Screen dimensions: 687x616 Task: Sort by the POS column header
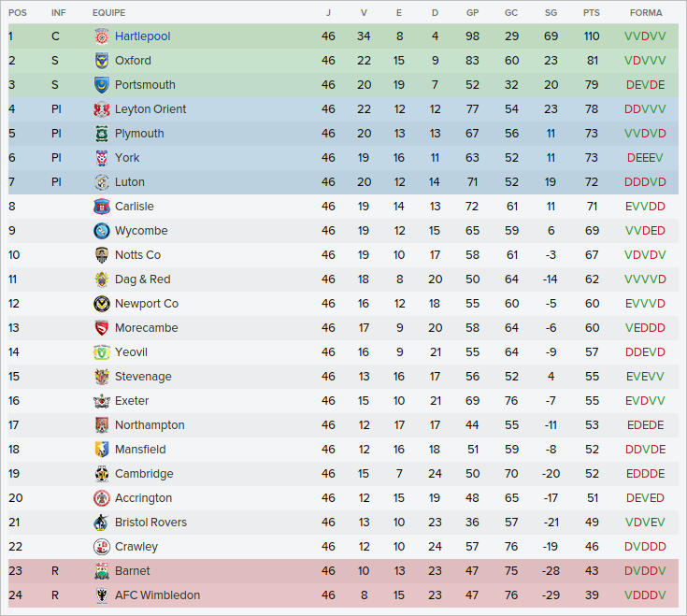click(x=18, y=13)
